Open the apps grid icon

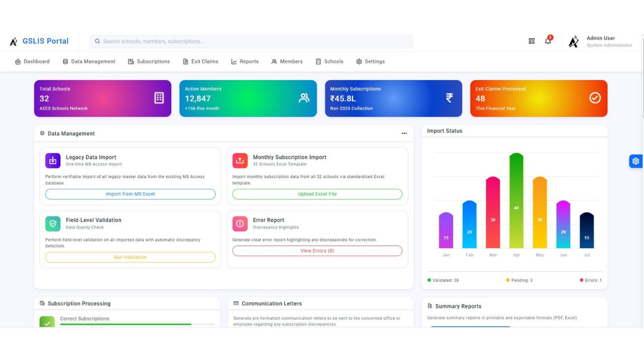click(531, 41)
